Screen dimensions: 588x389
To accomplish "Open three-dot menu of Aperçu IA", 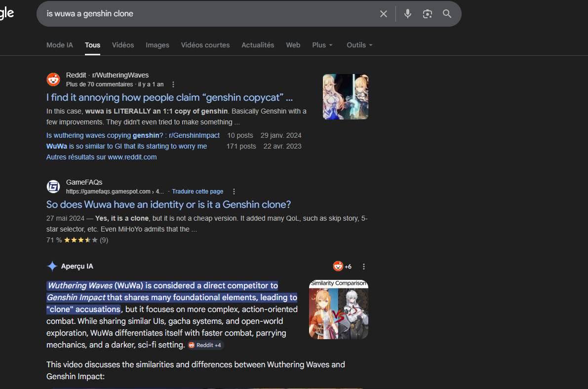I will click(364, 267).
